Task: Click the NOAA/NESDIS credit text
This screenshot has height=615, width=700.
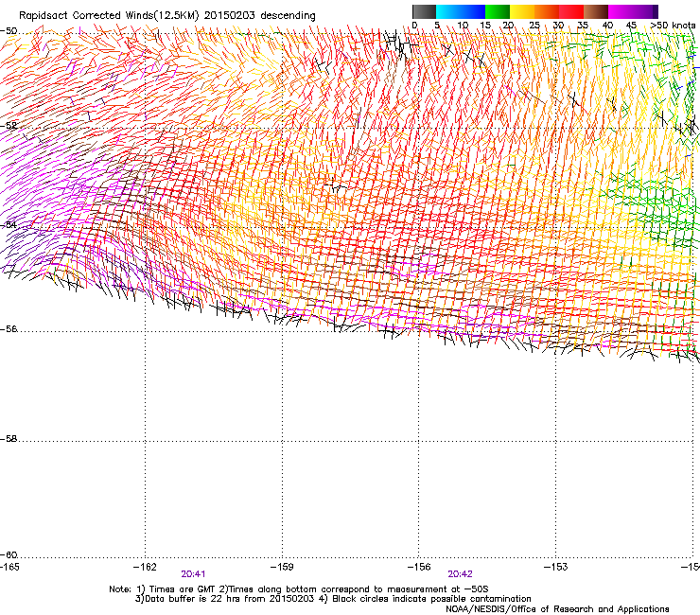Action: click(x=557, y=609)
